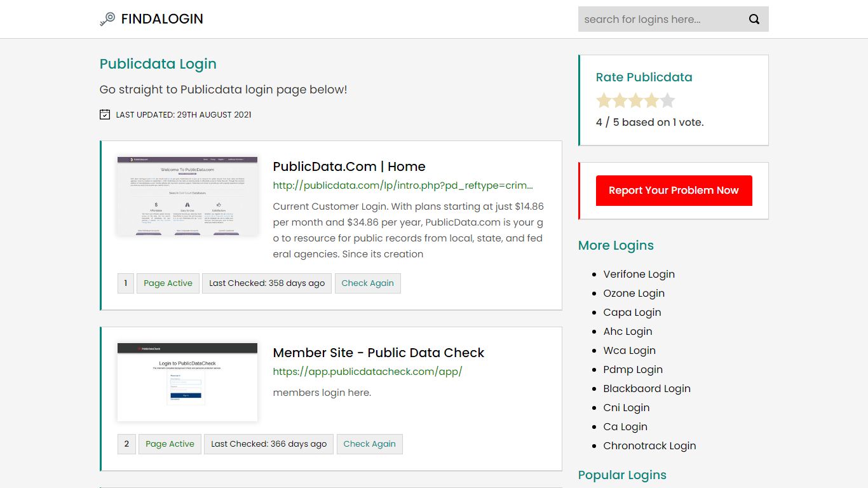
Task: Open the Public Data Check login thumbnail
Action: tap(187, 382)
